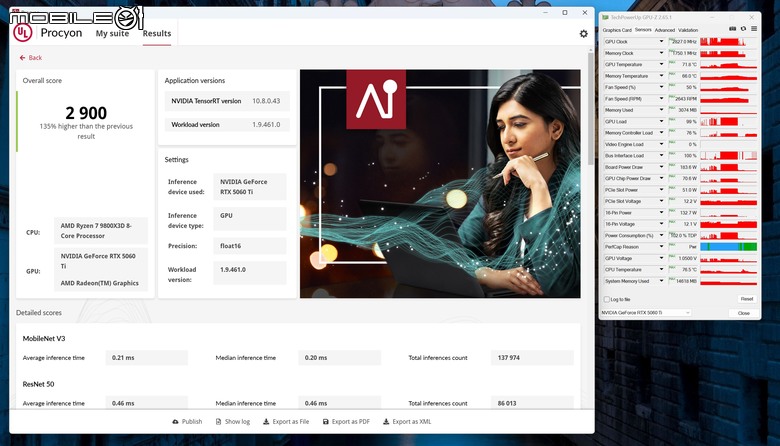Click the Export as File download icon

266,422
